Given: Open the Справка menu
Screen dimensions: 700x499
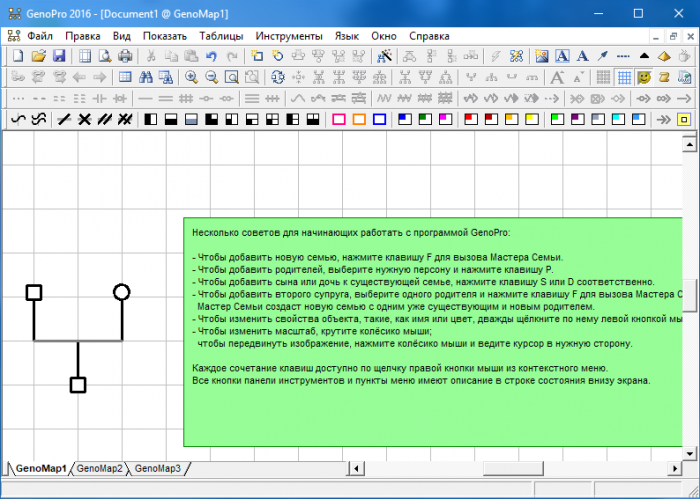Looking at the screenshot, I should click(x=429, y=36).
